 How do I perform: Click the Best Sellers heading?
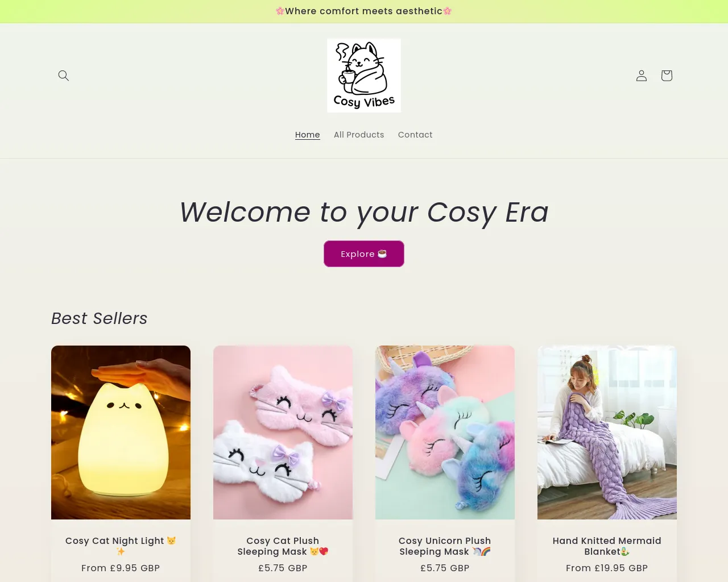point(100,318)
